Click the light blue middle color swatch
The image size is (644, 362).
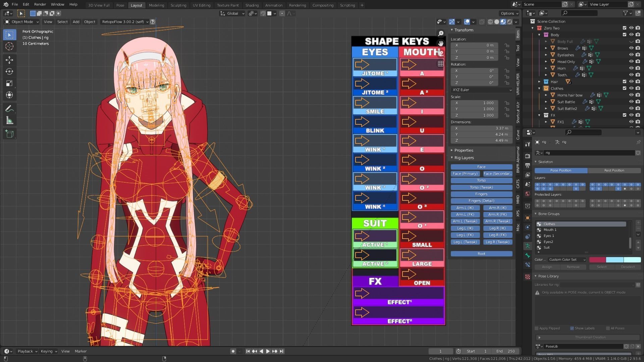[615, 260]
